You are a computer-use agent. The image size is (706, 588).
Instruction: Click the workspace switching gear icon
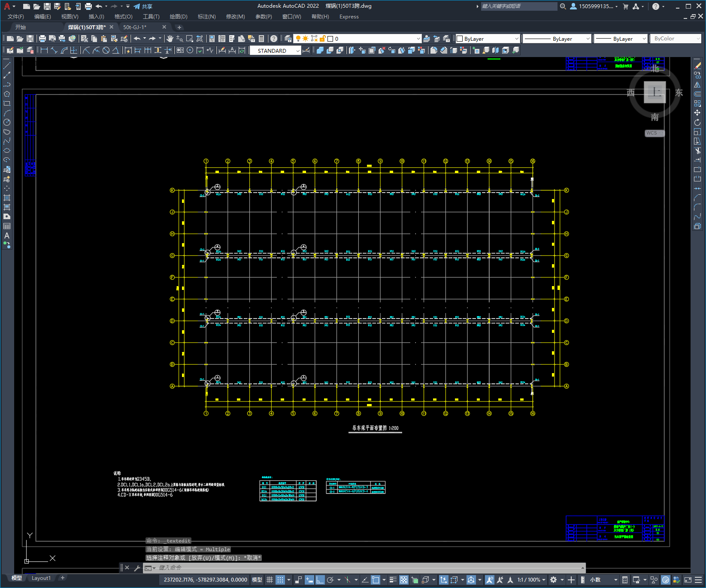click(x=554, y=580)
